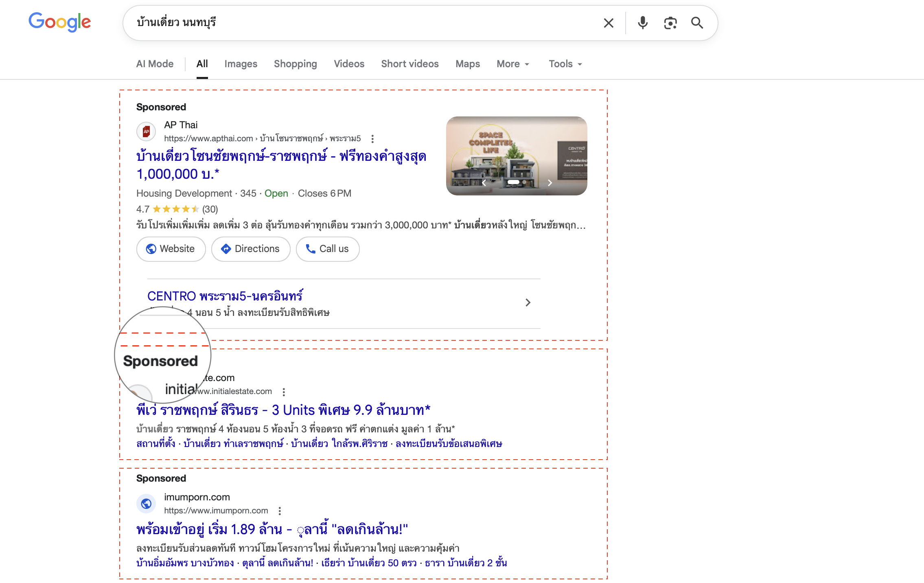Open the Short videos results
Screen dimensions: 924x583
(x=409, y=64)
